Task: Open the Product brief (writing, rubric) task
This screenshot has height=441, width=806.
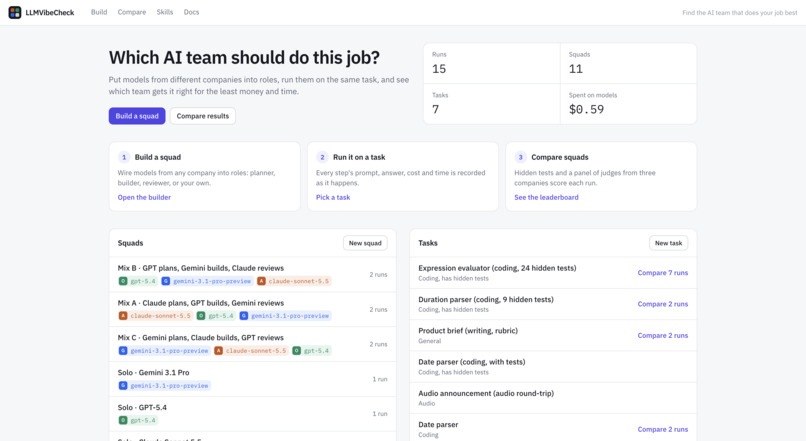Action: 468,331
